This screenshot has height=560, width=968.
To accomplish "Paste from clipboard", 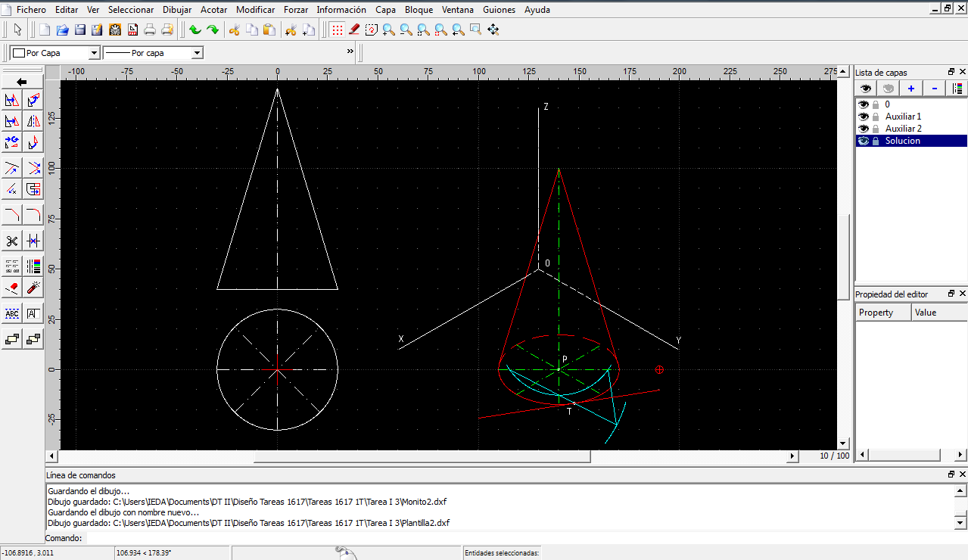I will point(269,30).
